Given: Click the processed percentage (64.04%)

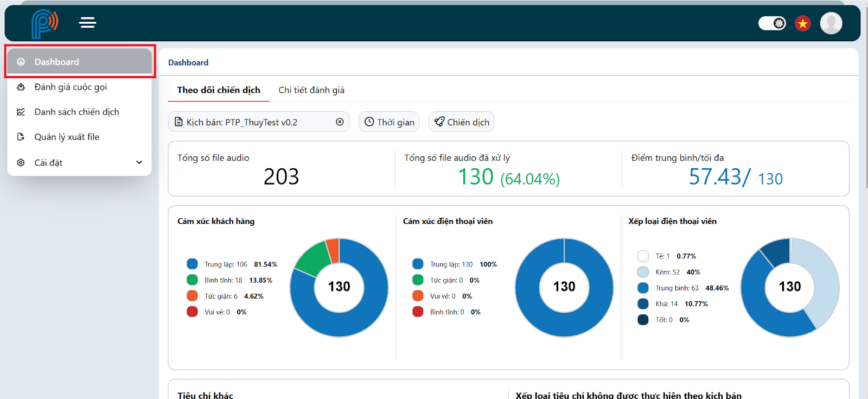Looking at the screenshot, I should [x=530, y=179].
